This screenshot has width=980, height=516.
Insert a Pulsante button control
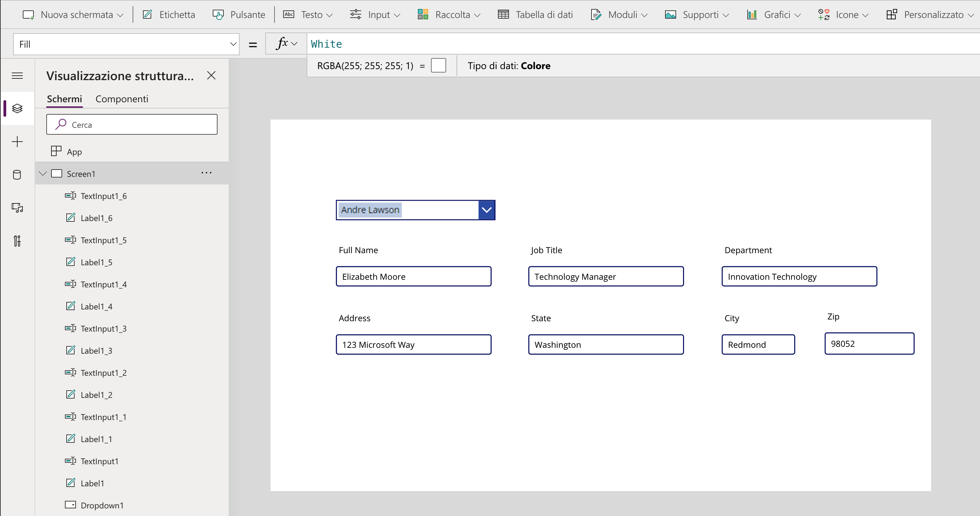coord(239,15)
